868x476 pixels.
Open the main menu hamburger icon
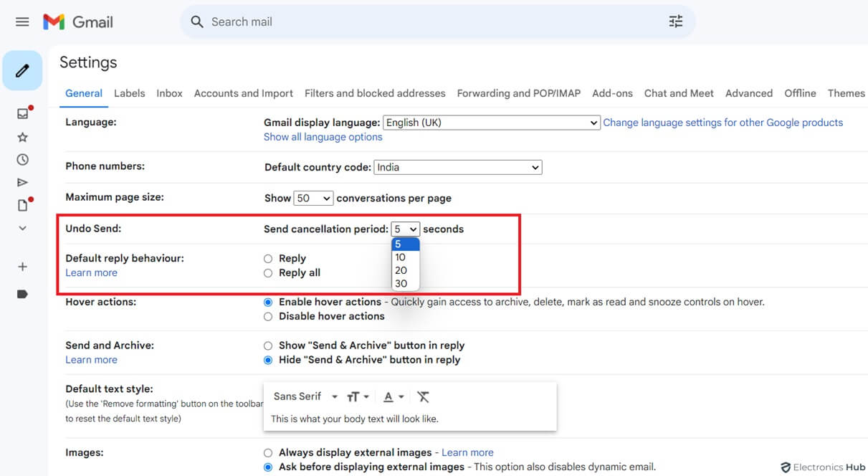[x=22, y=22]
